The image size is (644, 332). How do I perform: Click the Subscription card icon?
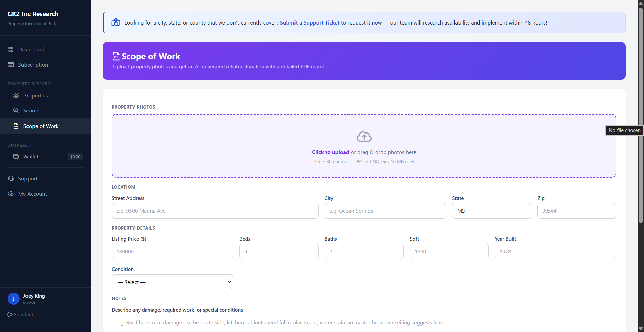pos(11,65)
